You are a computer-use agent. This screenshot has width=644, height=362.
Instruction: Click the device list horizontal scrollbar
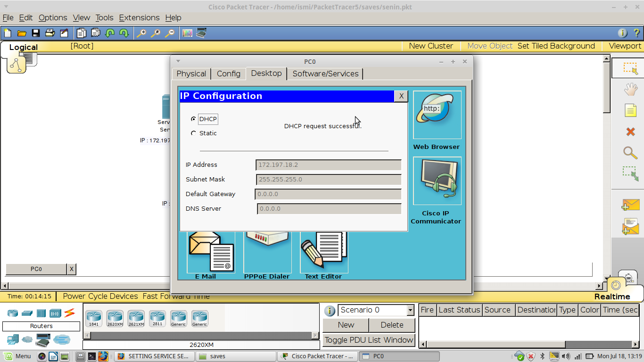(201, 336)
